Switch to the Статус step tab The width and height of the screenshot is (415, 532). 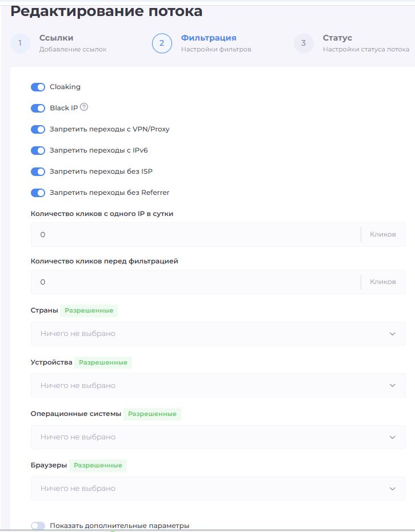[337, 38]
